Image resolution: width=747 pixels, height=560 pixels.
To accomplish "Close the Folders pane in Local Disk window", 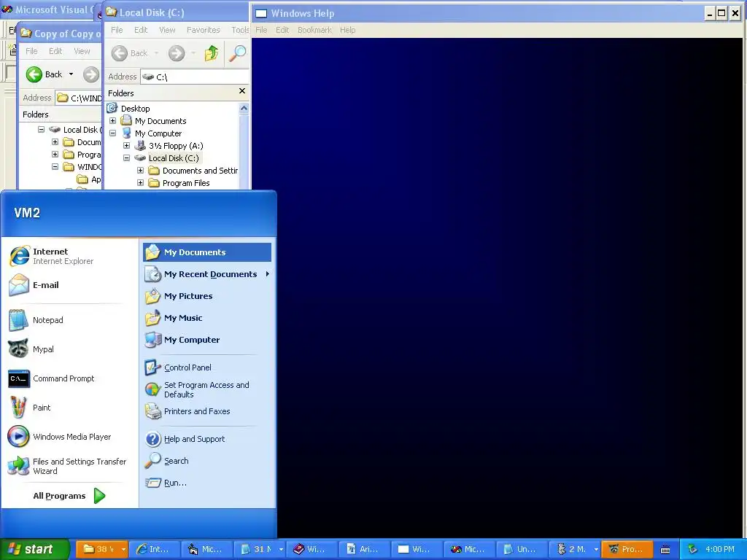I will click(242, 90).
